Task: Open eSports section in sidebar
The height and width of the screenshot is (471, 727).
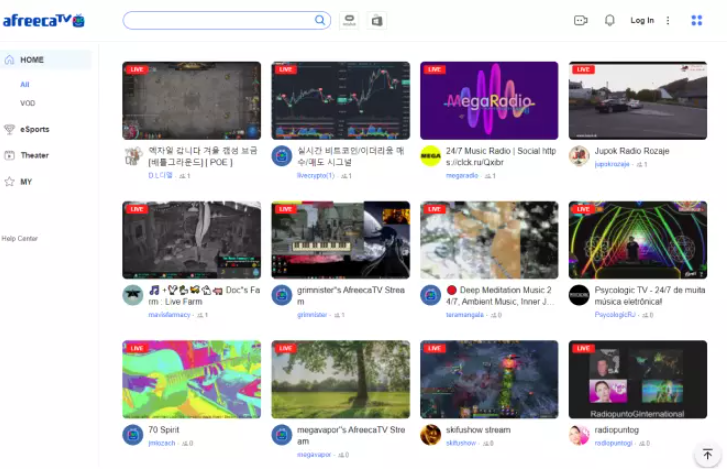Action: [34, 129]
